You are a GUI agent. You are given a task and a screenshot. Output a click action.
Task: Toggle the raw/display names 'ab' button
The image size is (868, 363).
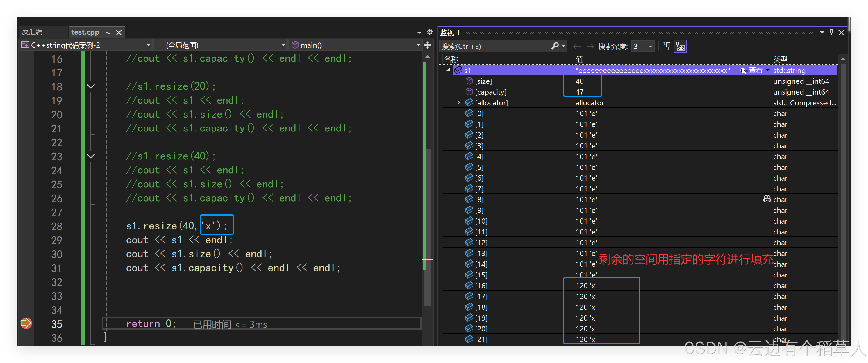coord(680,46)
